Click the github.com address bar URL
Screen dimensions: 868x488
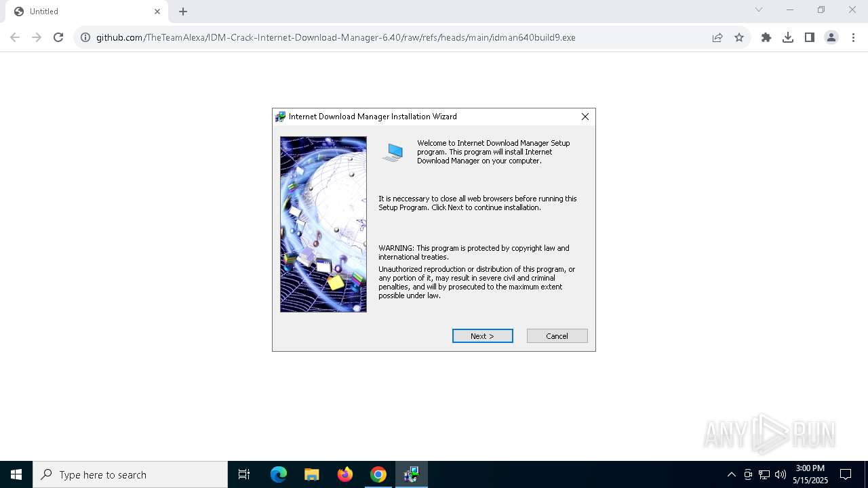336,37
